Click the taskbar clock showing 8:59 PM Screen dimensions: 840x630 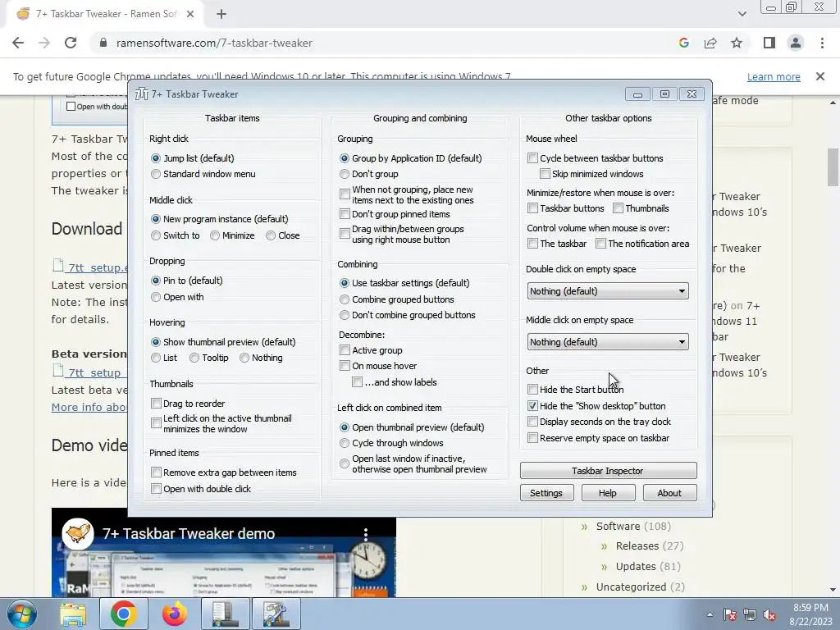(810, 614)
